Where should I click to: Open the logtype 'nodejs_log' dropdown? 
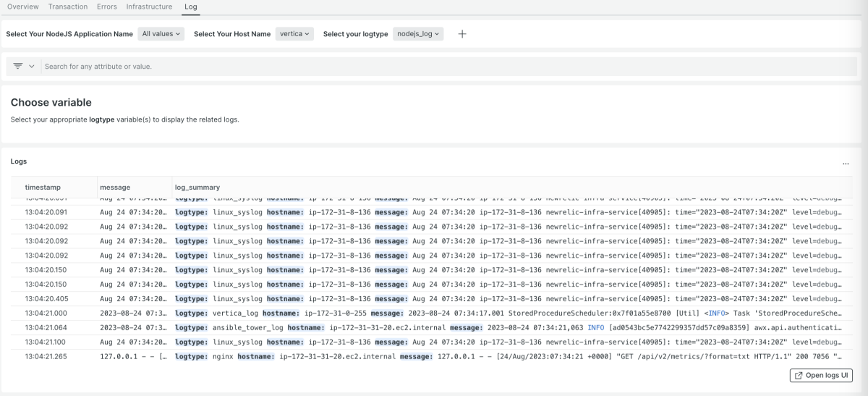click(418, 34)
